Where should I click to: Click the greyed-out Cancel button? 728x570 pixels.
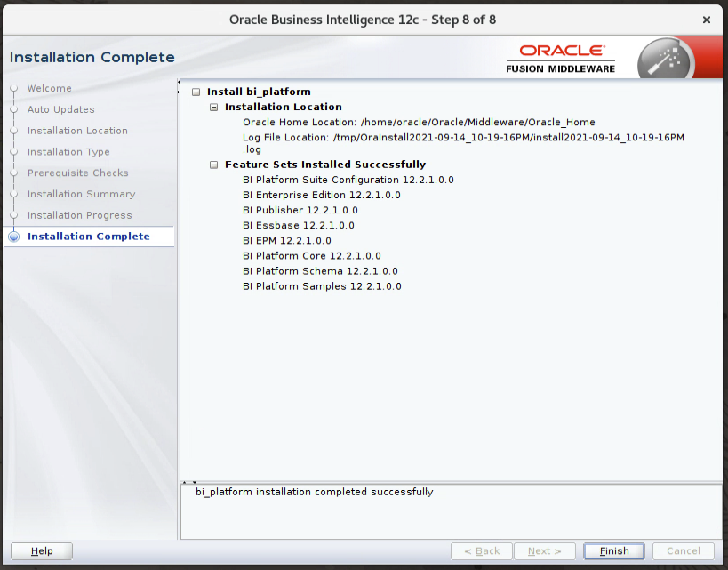point(683,551)
